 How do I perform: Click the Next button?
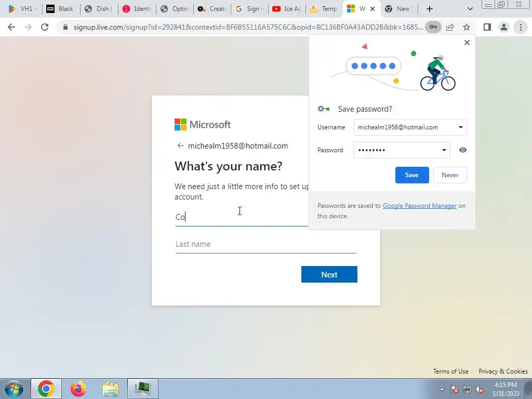coord(329,274)
